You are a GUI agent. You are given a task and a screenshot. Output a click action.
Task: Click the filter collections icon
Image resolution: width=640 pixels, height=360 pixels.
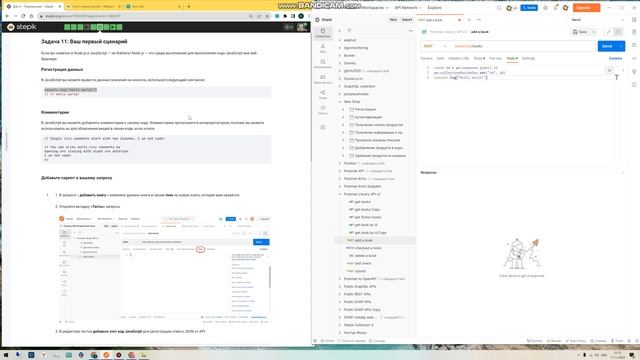[x=349, y=31]
